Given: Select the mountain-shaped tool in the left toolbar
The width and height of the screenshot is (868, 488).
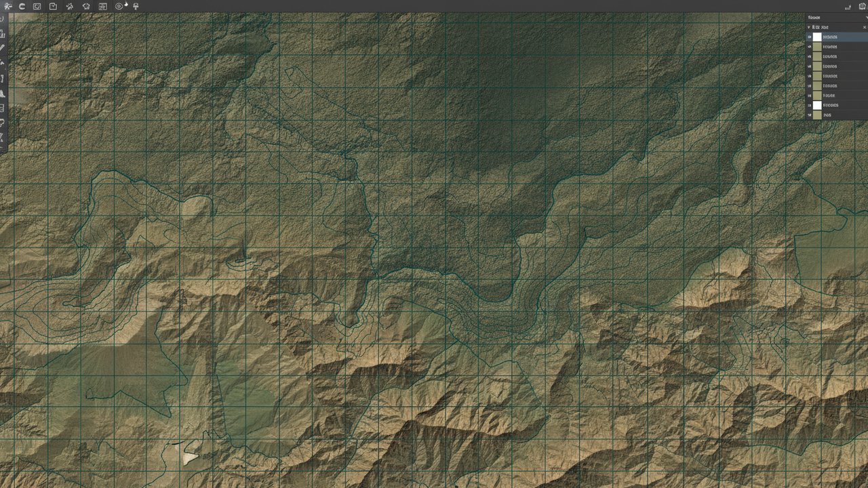Looking at the screenshot, I should [3, 93].
